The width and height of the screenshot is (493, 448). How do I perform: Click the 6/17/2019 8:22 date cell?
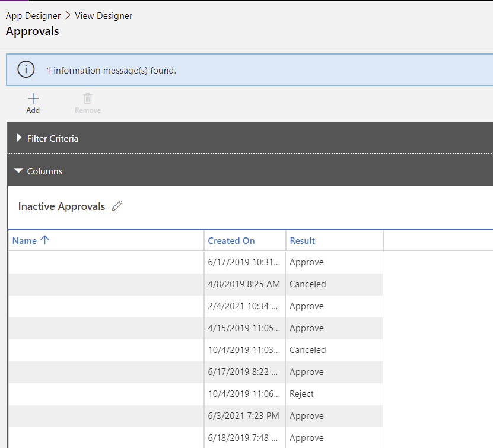coord(245,372)
